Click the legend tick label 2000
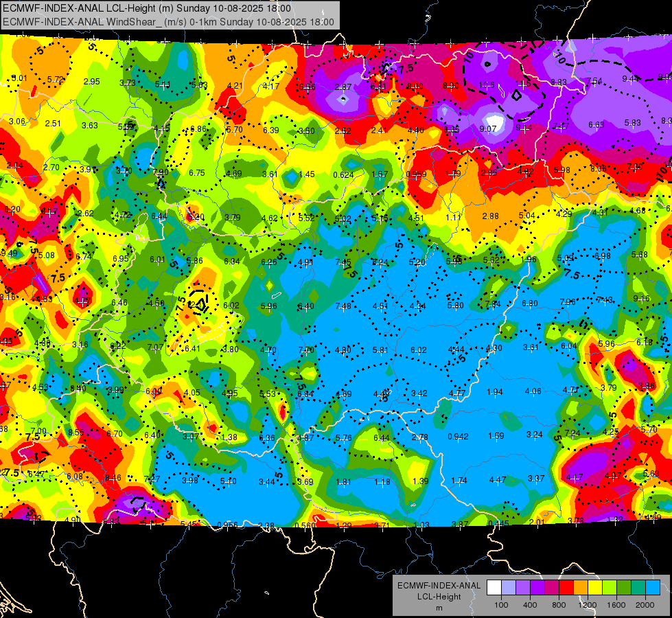The height and width of the screenshot is (618, 672). (x=645, y=605)
